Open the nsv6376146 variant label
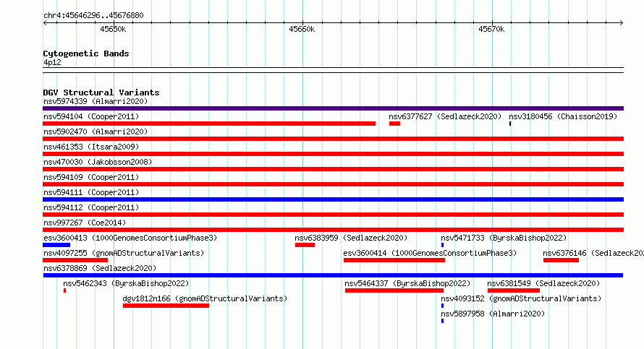 click(593, 253)
